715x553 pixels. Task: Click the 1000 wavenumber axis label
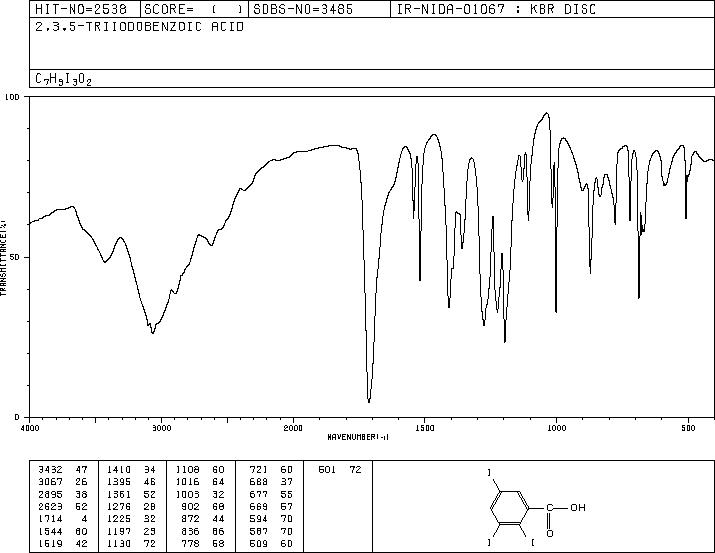point(556,428)
